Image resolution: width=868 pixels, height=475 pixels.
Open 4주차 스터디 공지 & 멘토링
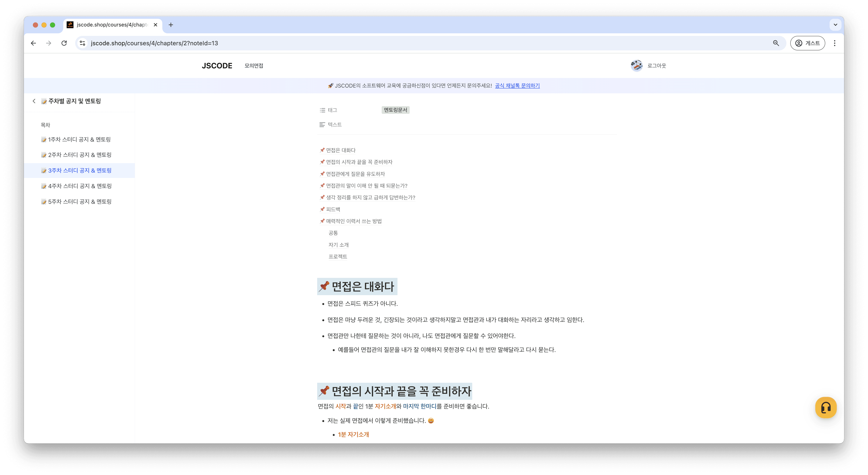pos(76,186)
